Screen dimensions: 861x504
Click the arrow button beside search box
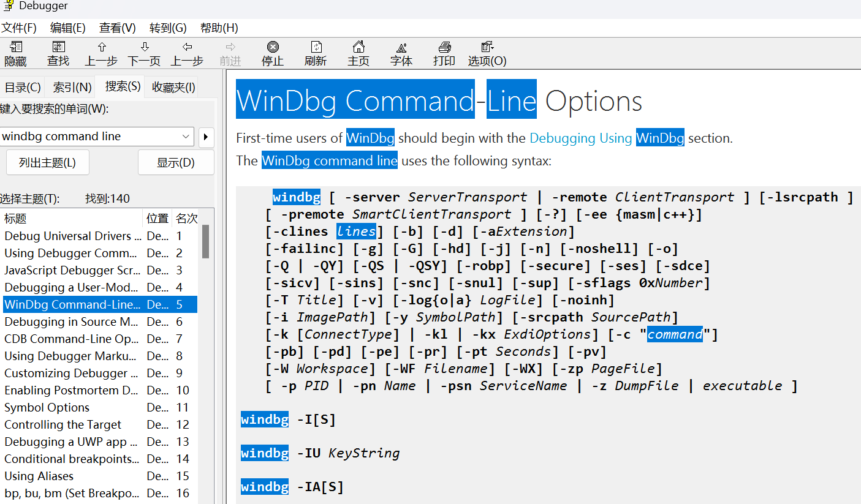tap(207, 137)
